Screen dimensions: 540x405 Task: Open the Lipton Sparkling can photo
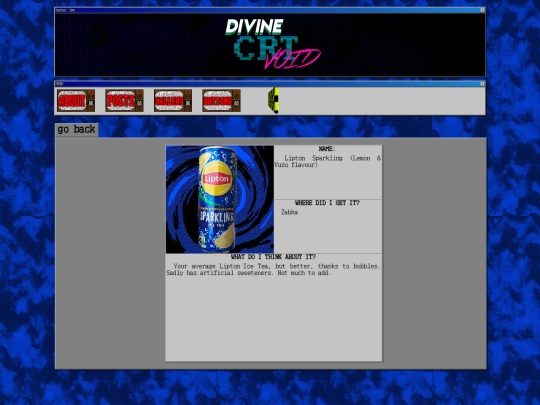[220, 199]
